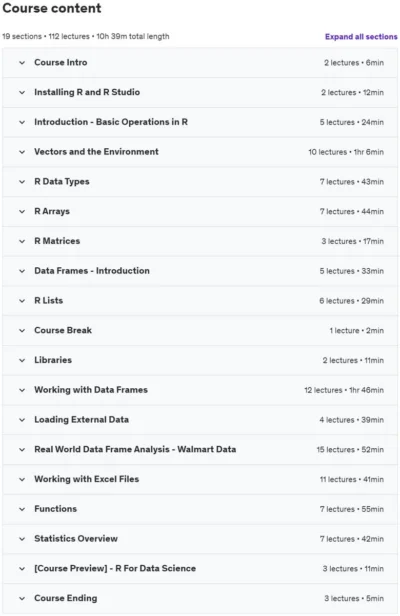Viewport: 400px width, 616px height.
Task: Click chevron beside Installing R and R Studio
Action: [x=22, y=92]
